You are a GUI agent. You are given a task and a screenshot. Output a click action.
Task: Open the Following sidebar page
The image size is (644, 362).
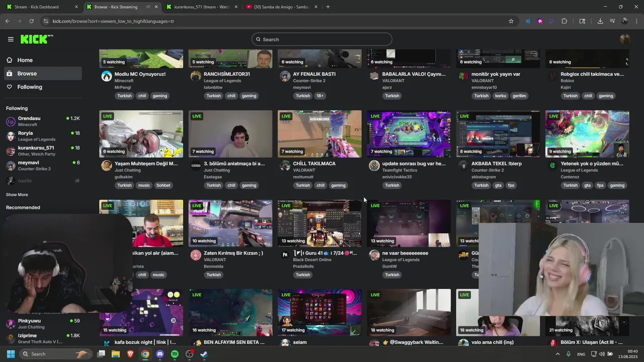tap(42, 87)
